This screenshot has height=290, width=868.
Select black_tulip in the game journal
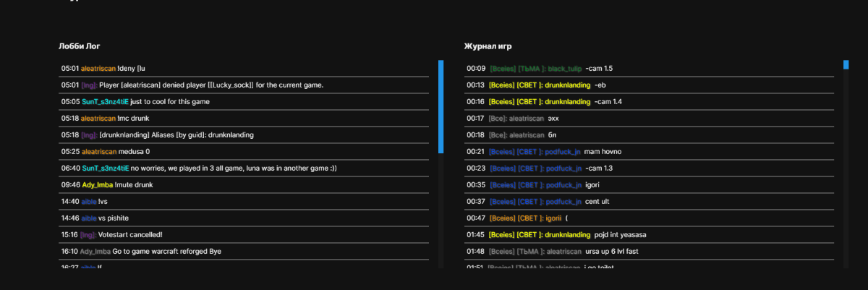tap(565, 69)
